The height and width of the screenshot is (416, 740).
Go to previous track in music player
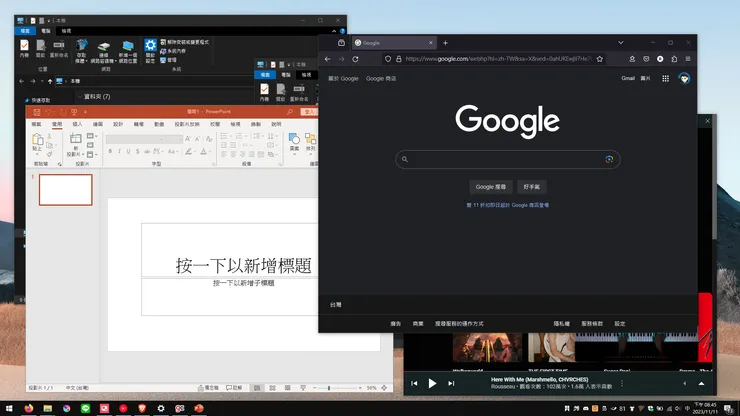click(414, 383)
